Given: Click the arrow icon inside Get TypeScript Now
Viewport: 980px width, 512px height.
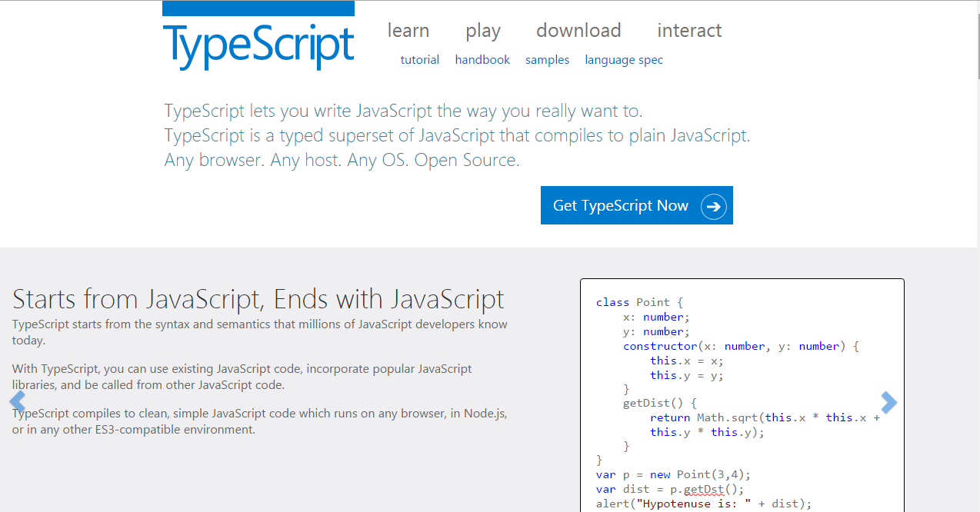Looking at the screenshot, I should [x=713, y=206].
